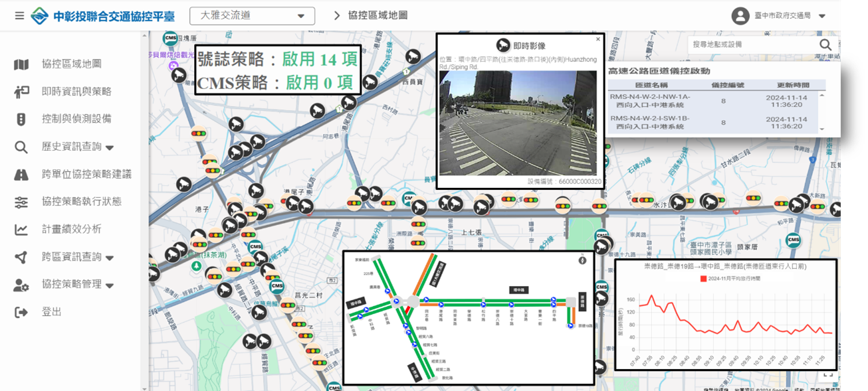Click the search magnifier icon
The width and height of the screenshot is (868, 391).
[x=825, y=44]
